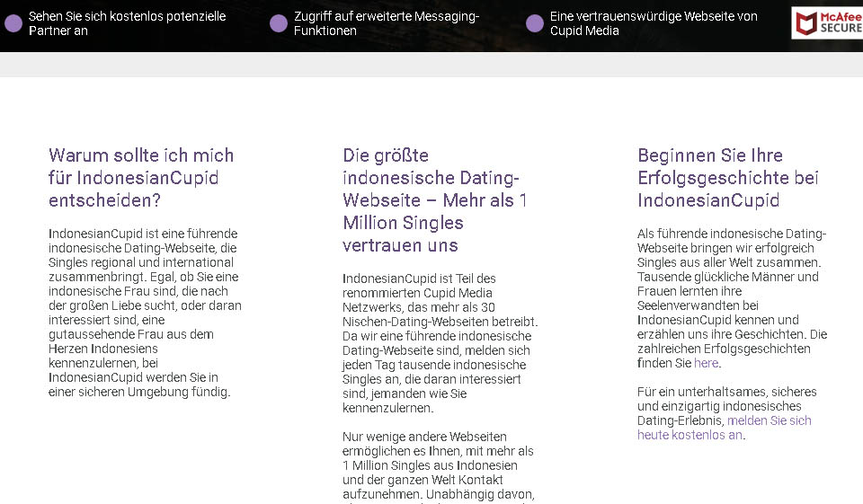Click the word "SECURE" in the McAfee badge
863x504 pixels.
click(x=840, y=29)
